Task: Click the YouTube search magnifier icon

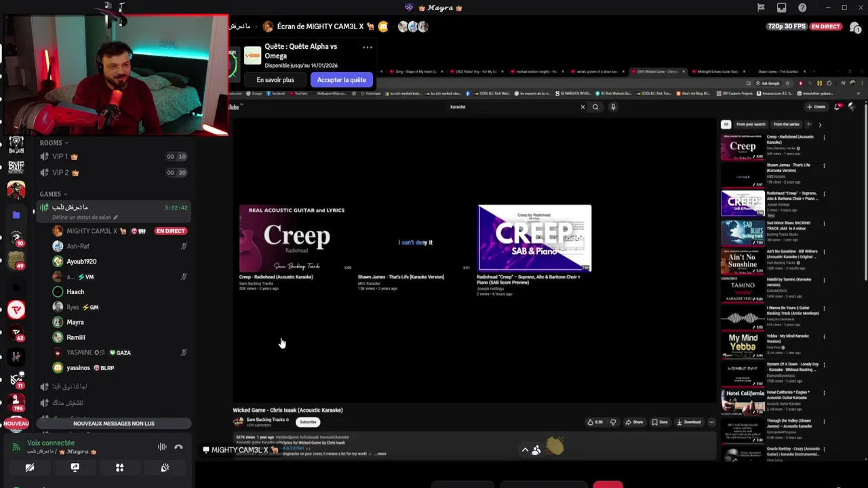Action: point(595,106)
